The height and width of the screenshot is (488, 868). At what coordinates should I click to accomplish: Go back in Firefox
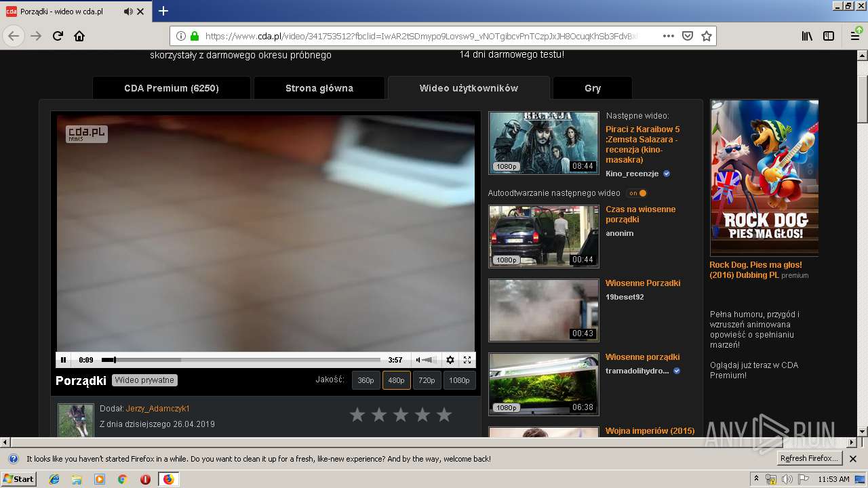pyautogui.click(x=14, y=36)
